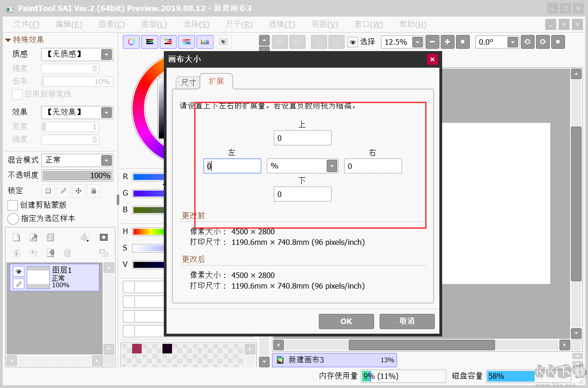Open the 滤镜 menu

282,24
